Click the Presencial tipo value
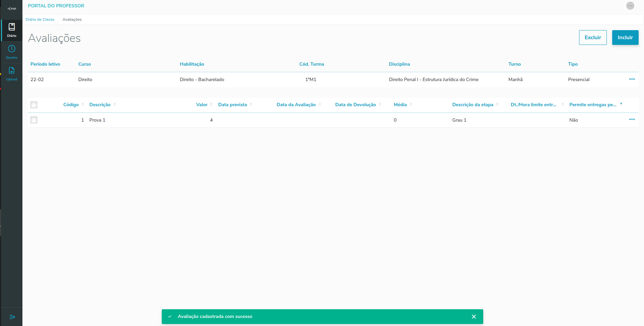 (x=579, y=79)
